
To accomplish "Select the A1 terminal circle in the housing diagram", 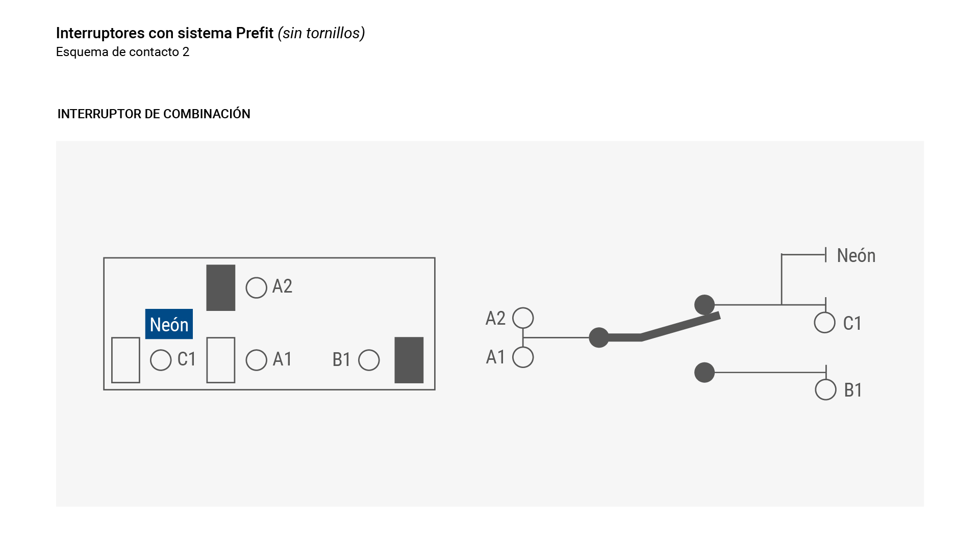I will [x=256, y=360].
